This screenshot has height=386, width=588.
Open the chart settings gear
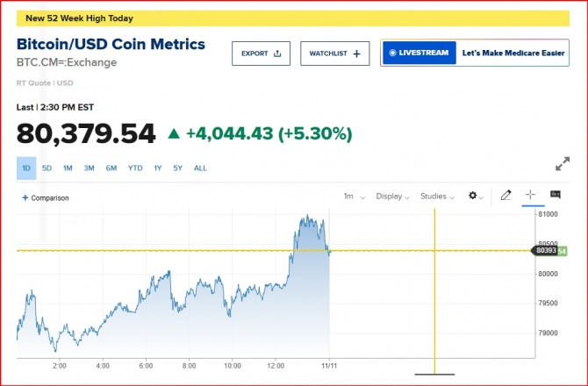tap(475, 196)
